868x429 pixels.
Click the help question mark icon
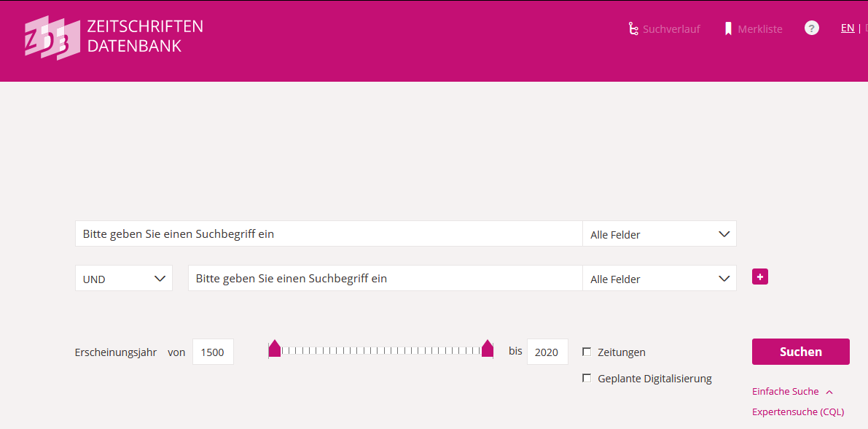pos(812,28)
